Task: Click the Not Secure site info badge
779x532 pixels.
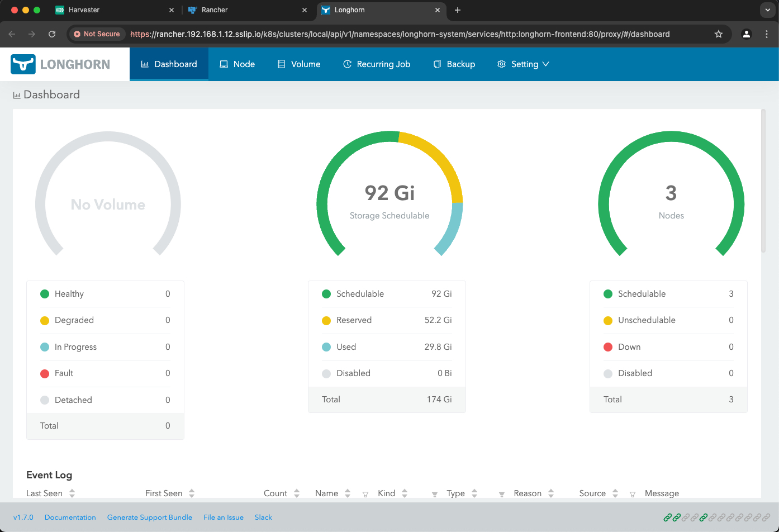Action: point(97,34)
